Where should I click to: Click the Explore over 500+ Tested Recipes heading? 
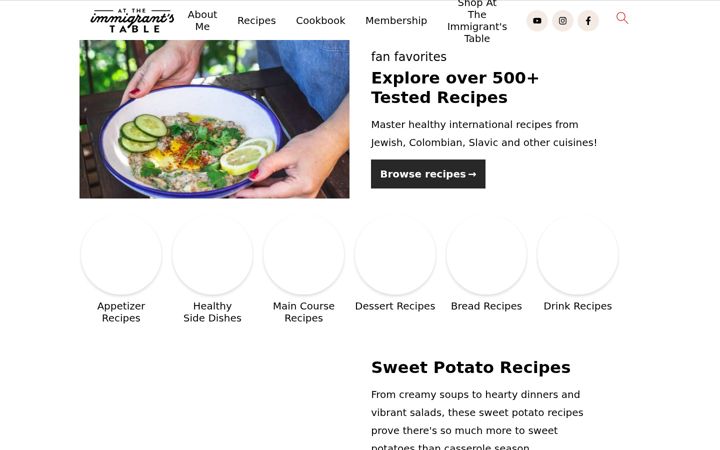tap(455, 88)
